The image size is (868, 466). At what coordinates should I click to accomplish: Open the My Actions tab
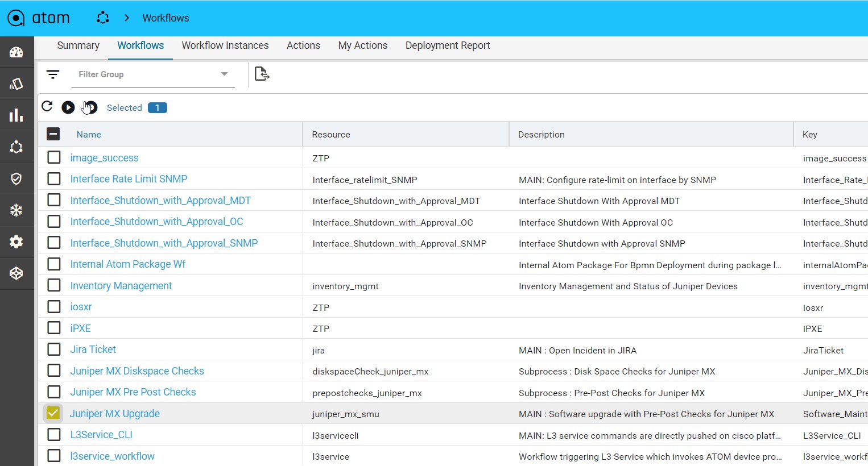[x=363, y=45]
